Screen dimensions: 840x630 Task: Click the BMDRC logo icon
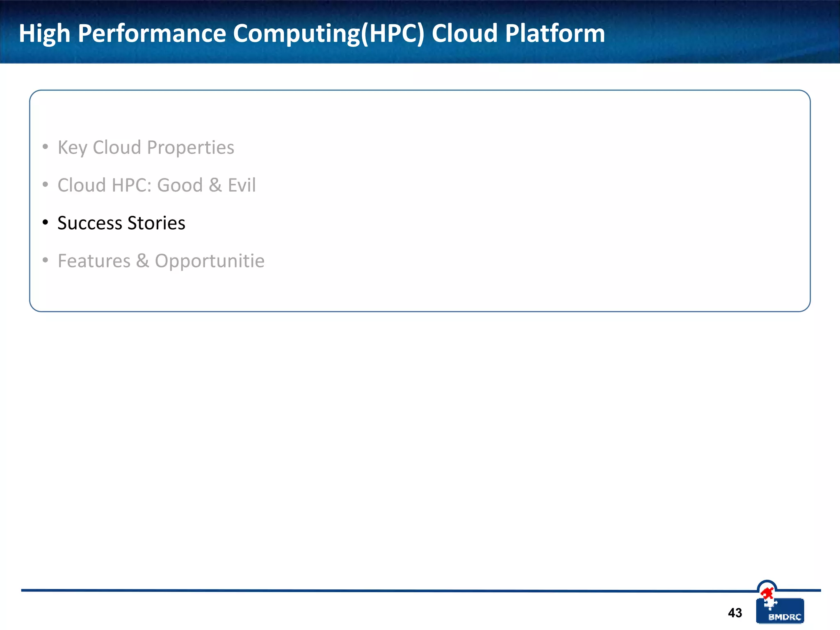point(780,602)
